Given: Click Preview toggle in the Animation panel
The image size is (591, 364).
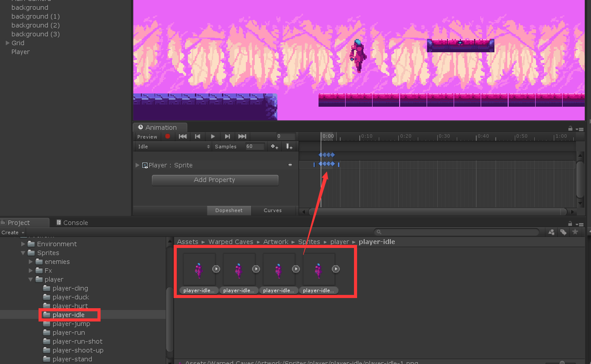Looking at the screenshot, I should [147, 136].
